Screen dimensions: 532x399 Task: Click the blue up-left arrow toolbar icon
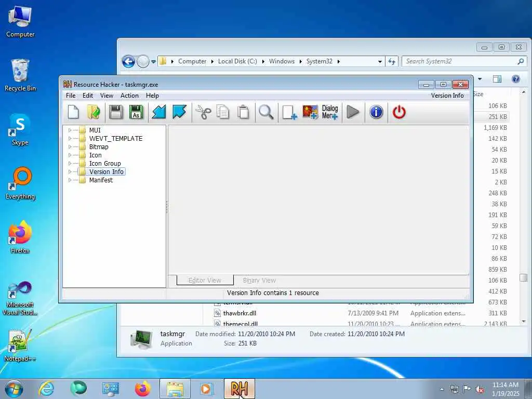tap(179, 112)
